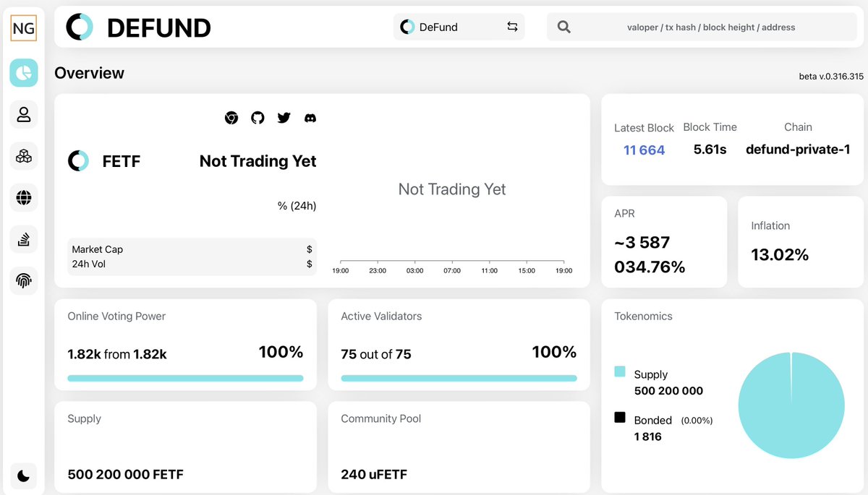Open the blocks cubes icon in sidebar

pos(24,155)
